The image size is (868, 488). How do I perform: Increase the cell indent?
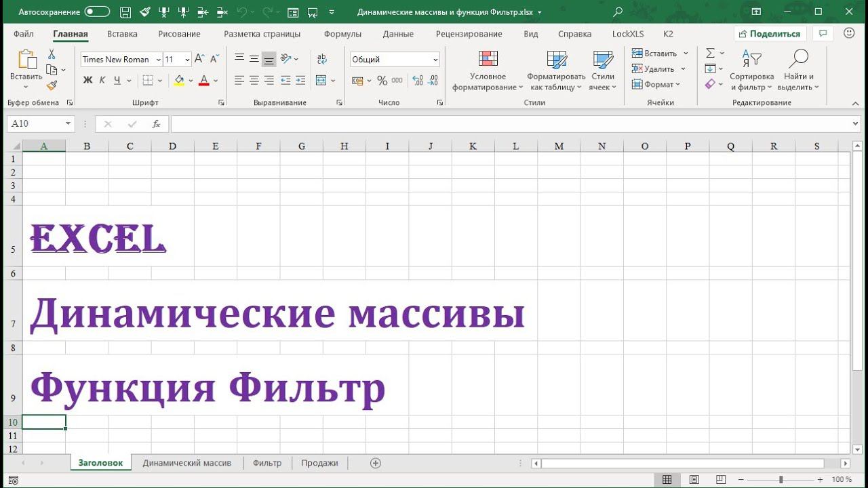(300, 80)
